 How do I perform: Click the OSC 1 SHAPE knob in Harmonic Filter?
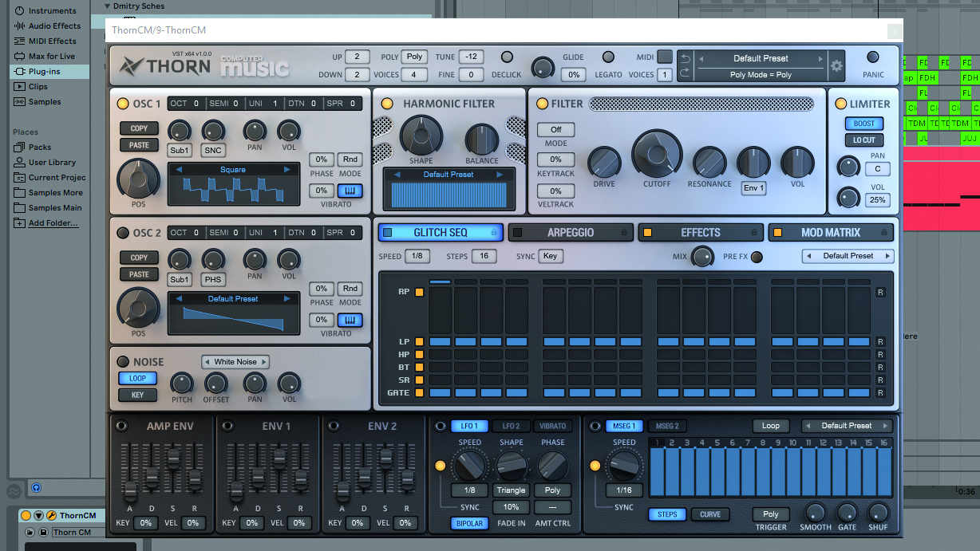[x=421, y=135]
